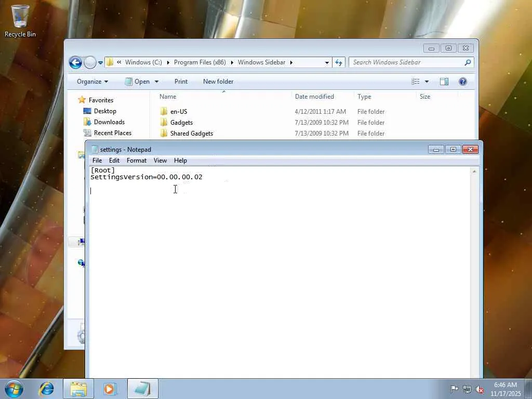532x399 pixels.
Task: Refresh the Windows Sidebar folder
Action: tap(339, 62)
